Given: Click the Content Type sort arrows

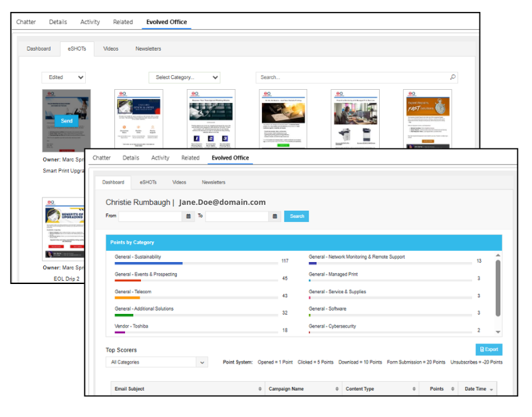Looking at the screenshot, I should click(415, 389).
